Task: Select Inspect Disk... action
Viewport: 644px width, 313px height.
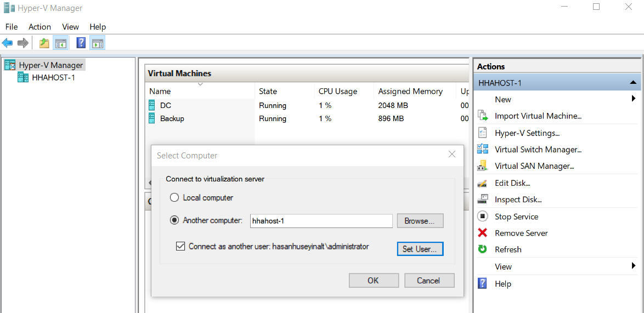Action: coord(518,200)
